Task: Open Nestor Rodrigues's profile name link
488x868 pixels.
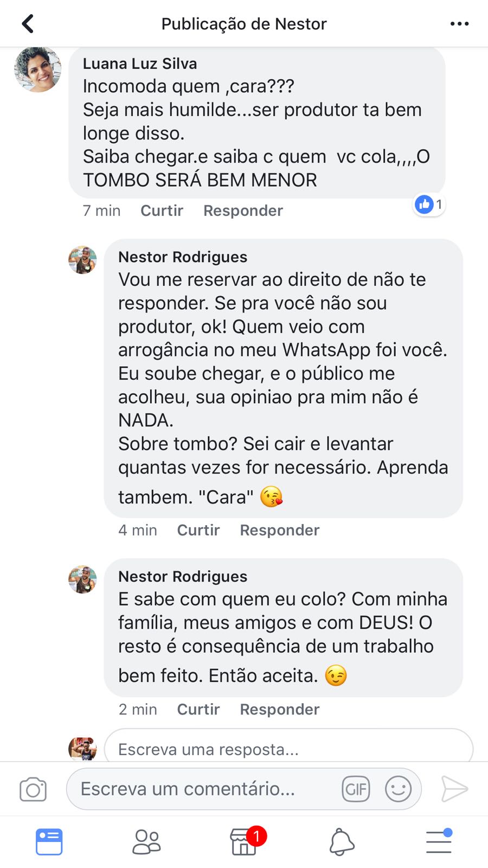Action: (183, 257)
